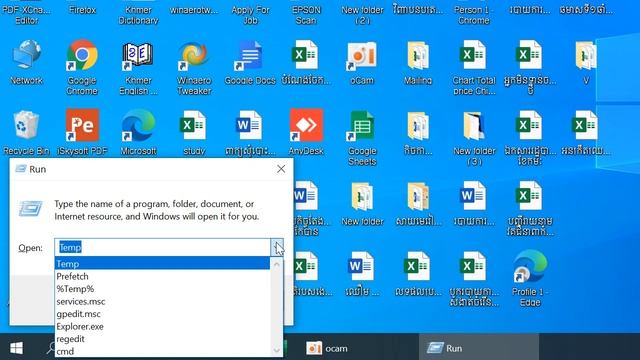
Task: Select %Temp% in the dropdown list
Action: point(162,289)
